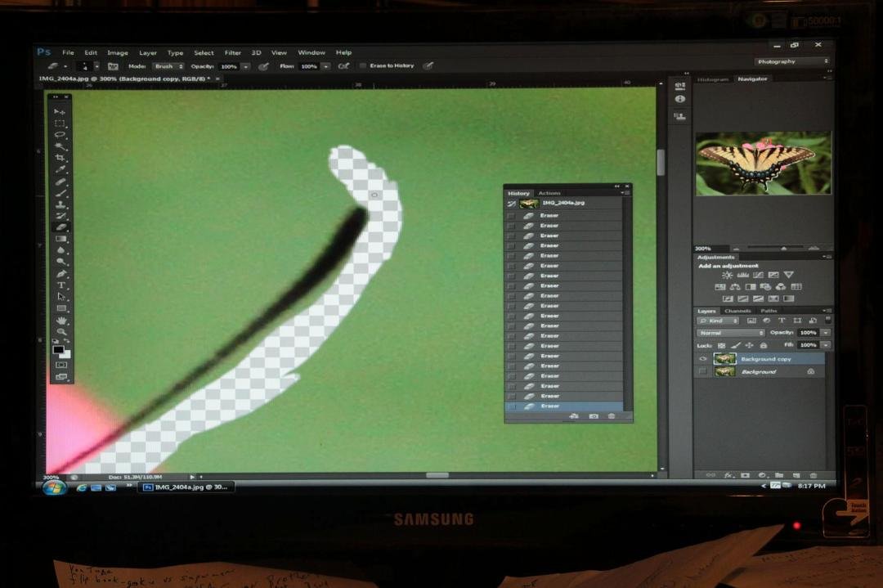Open the eraser Opacity slider dropdown
883x588 pixels.
click(245, 66)
